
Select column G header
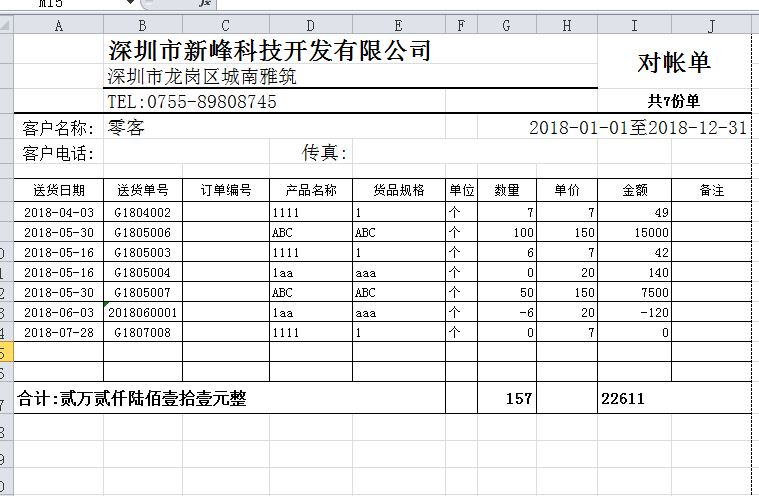click(x=507, y=25)
